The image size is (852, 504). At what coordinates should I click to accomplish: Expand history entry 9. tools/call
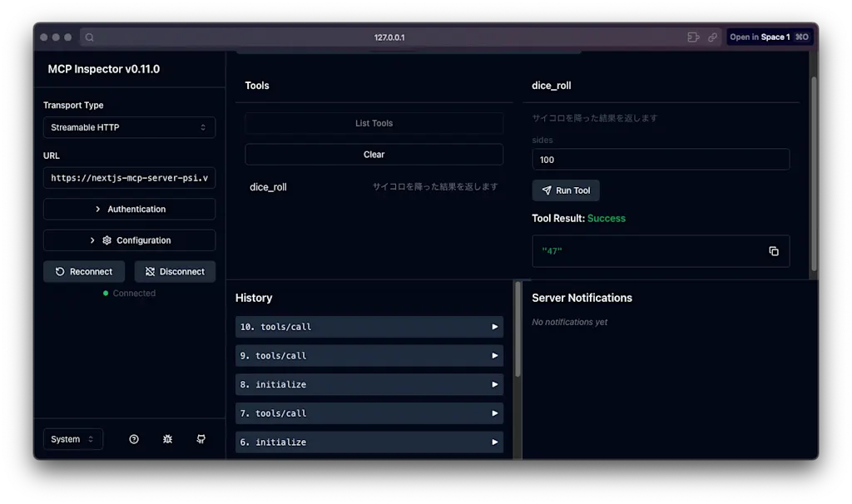[x=369, y=356]
